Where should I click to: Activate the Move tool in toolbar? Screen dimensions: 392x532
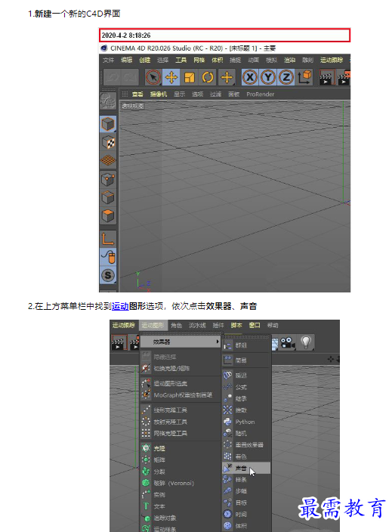click(171, 78)
